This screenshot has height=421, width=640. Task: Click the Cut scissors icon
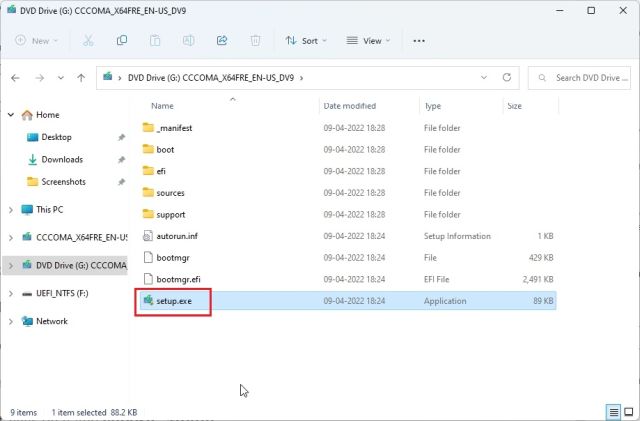pos(88,40)
